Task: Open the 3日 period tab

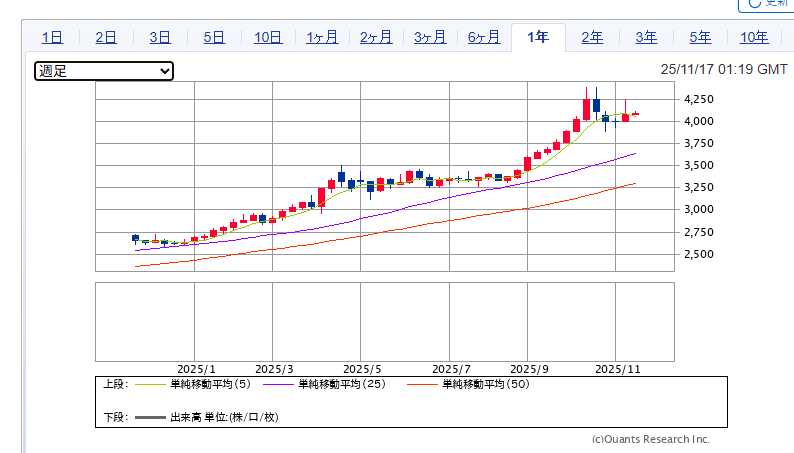Action: (x=160, y=38)
